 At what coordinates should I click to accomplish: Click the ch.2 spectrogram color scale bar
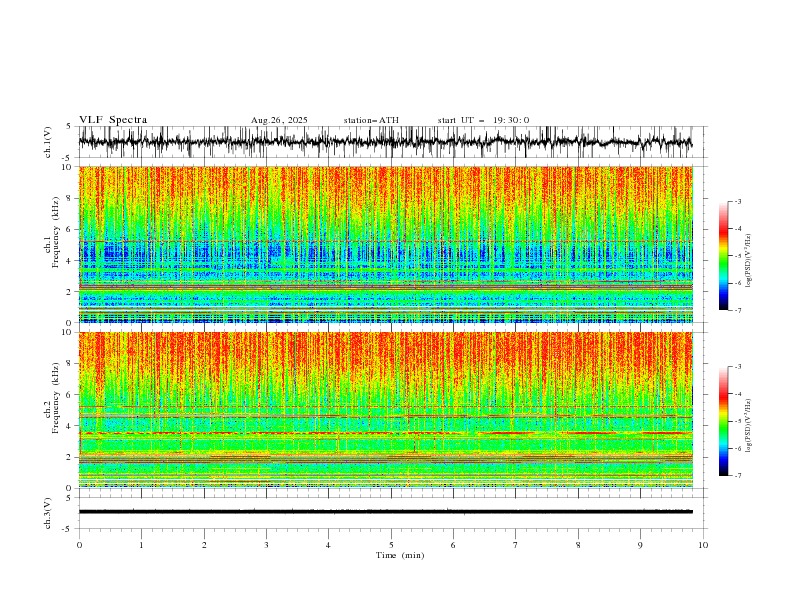click(x=723, y=421)
